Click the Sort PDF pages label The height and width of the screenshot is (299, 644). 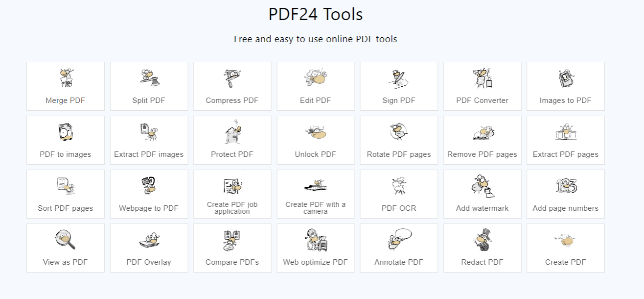pyautogui.click(x=66, y=208)
